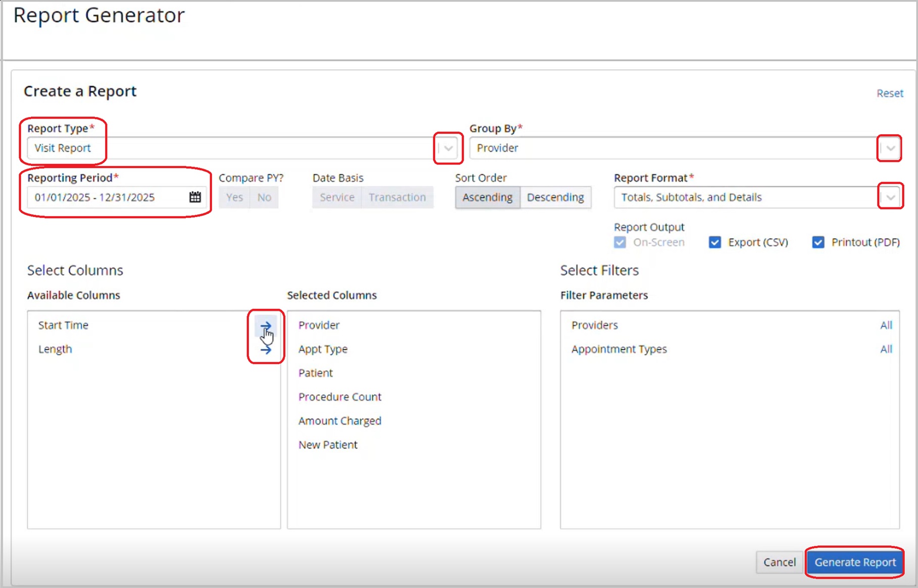Click the Generate Report button
This screenshot has height=588, width=918.
coord(854,562)
